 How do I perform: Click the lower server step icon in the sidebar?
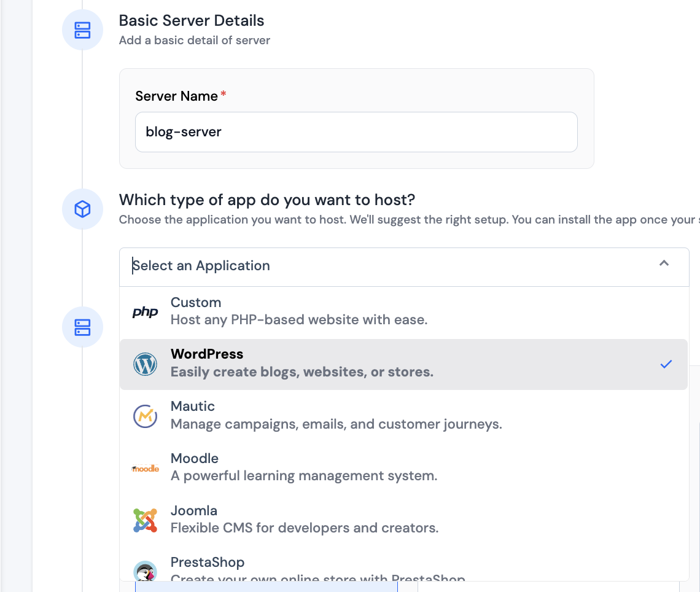(82, 327)
